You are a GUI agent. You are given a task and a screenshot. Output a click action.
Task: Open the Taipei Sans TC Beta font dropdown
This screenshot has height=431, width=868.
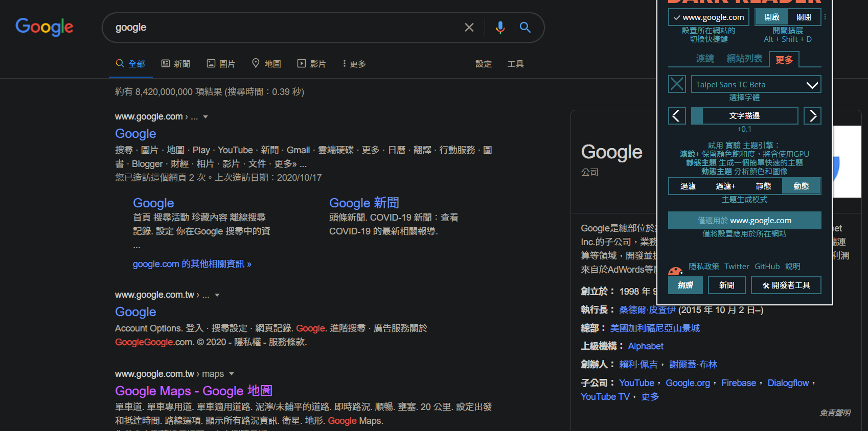[756, 84]
